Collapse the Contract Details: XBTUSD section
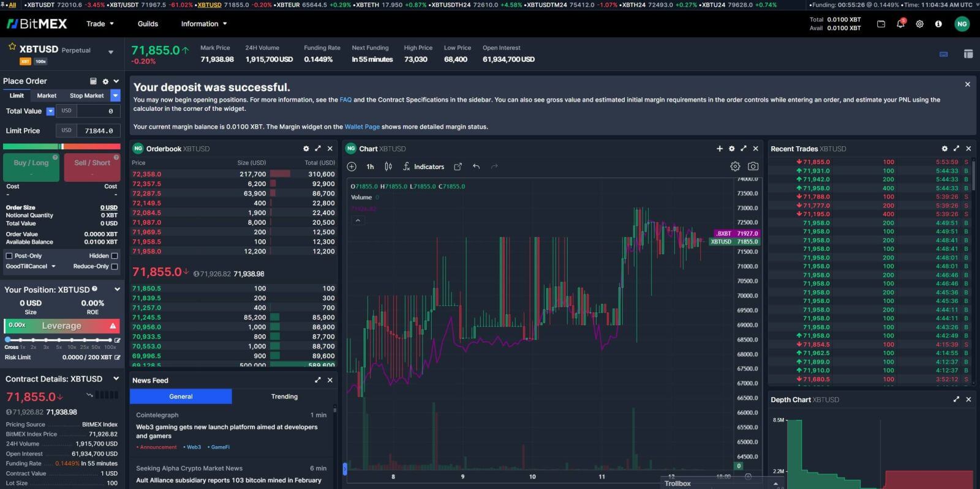Viewport: 980px width, 489px height. pyautogui.click(x=116, y=379)
